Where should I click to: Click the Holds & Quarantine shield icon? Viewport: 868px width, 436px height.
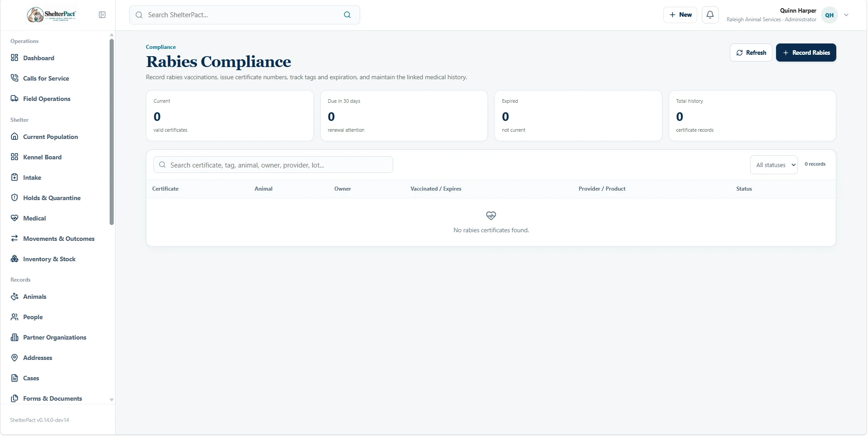[x=14, y=198]
